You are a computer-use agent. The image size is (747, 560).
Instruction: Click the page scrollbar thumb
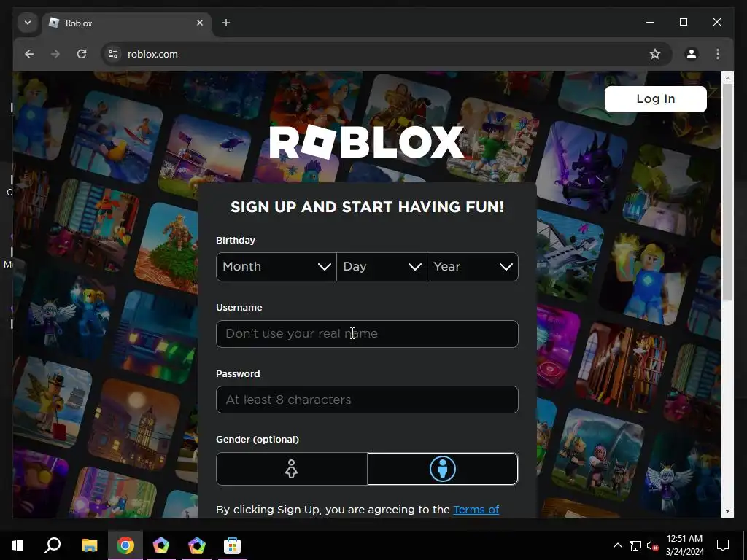click(727, 192)
